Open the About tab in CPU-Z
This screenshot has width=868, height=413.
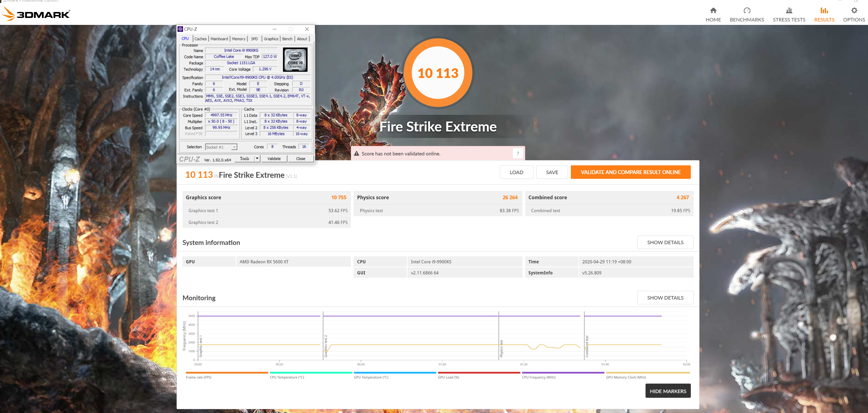[302, 39]
